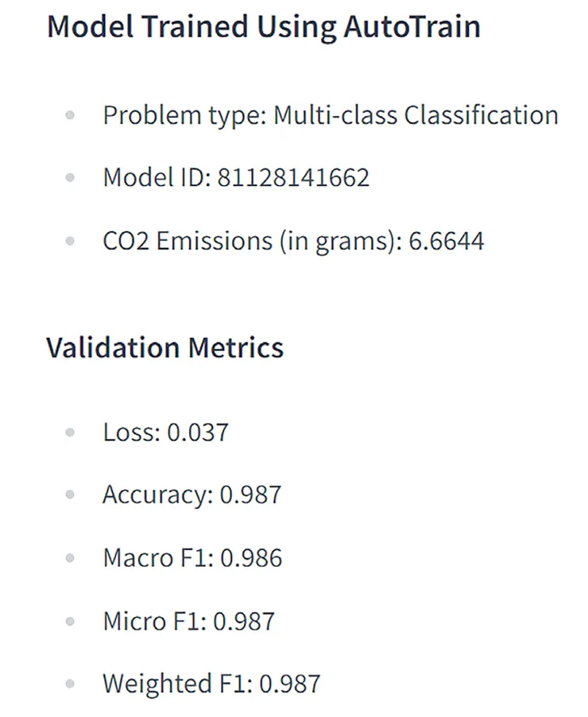The height and width of the screenshot is (717, 588).
Task: Click the bullet beside "Problem type"
Action: pyautogui.click(x=70, y=116)
